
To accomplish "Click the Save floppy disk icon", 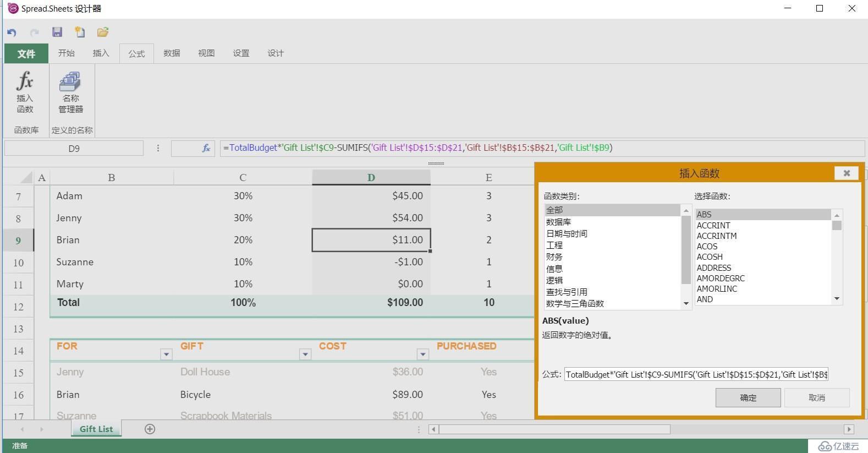I will 57,32.
